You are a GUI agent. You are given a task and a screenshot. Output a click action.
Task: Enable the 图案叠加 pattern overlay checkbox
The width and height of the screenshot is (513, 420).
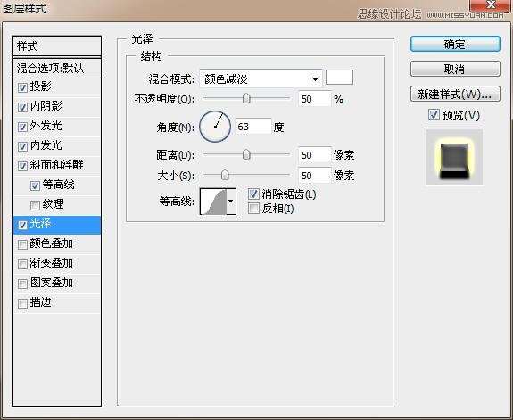[22, 284]
